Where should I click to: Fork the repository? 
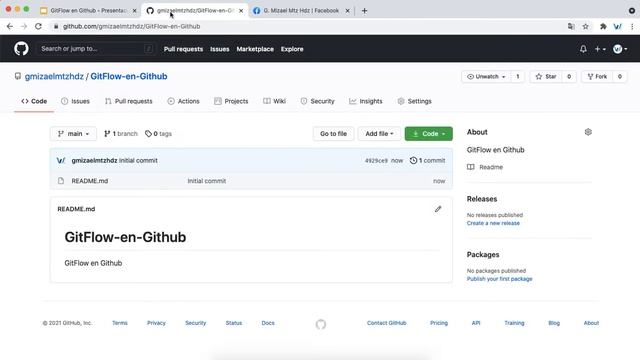(597, 76)
